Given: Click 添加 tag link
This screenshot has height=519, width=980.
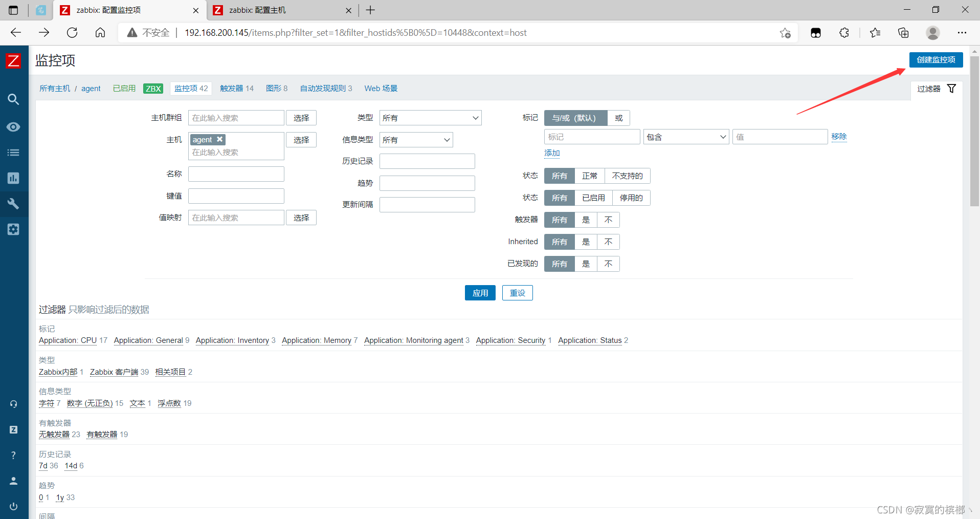Looking at the screenshot, I should point(552,153).
